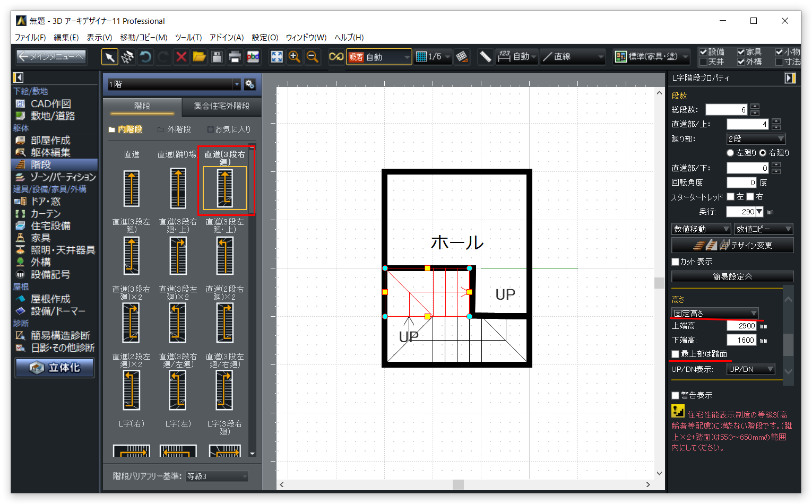This screenshot has width=812, height=504.
Task: Click the デザイン変更 button
Action: click(732, 245)
